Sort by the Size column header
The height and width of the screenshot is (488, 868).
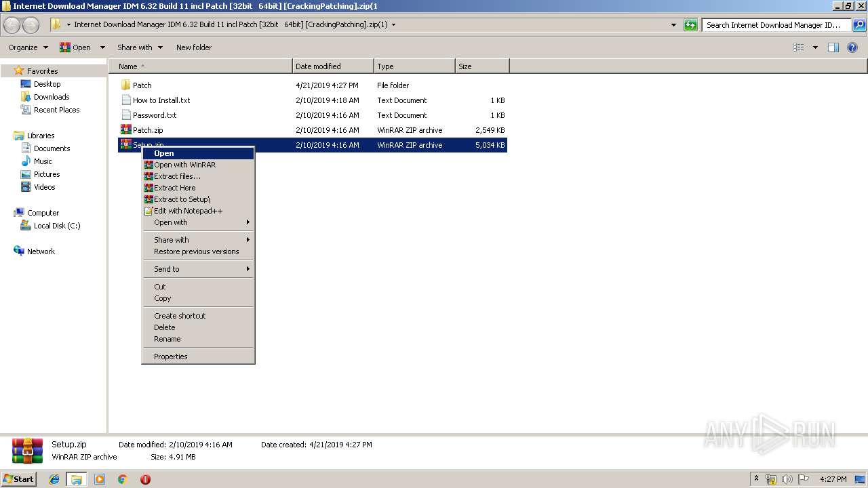pyautogui.click(x=482, y=66)
